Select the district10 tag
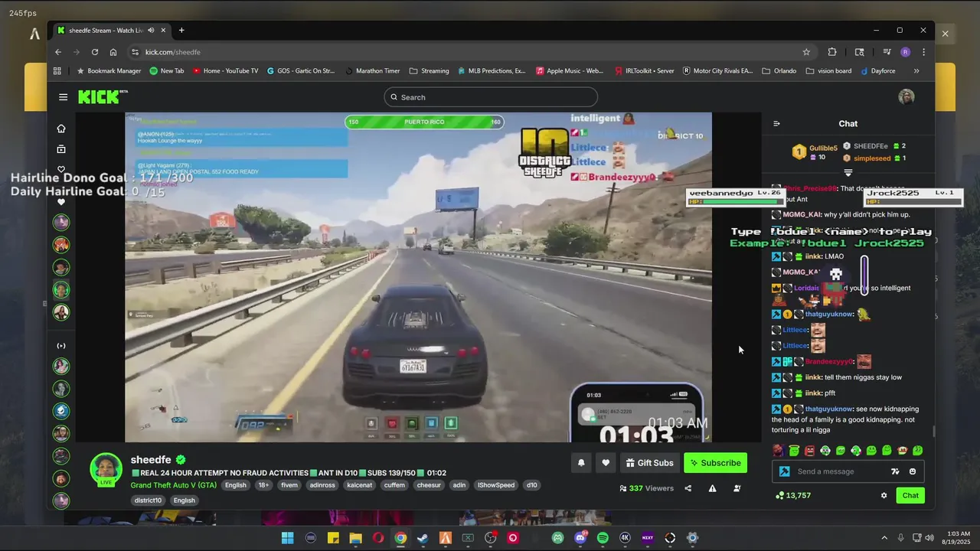980x551 pixels. (x=148, y=500)
